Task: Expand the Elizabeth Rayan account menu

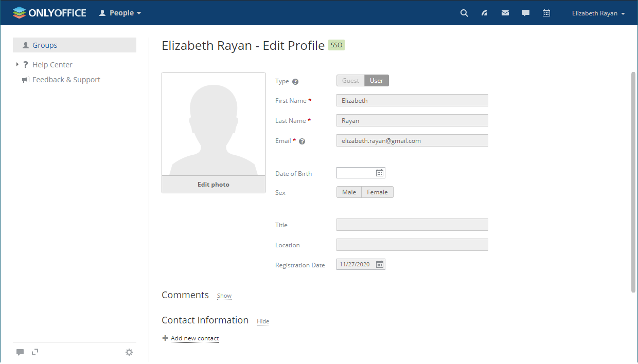Action: click(598, 13)
